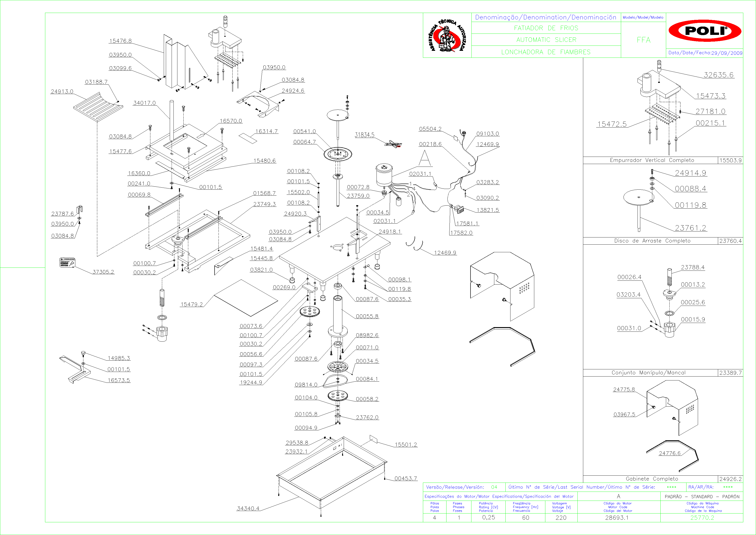
Task: Select part label 15476.8
Action: (120, 41)
